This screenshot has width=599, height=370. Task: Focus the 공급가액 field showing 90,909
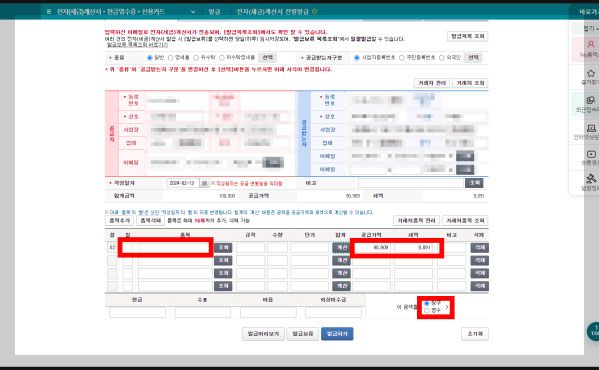click(x=371, y=248)
